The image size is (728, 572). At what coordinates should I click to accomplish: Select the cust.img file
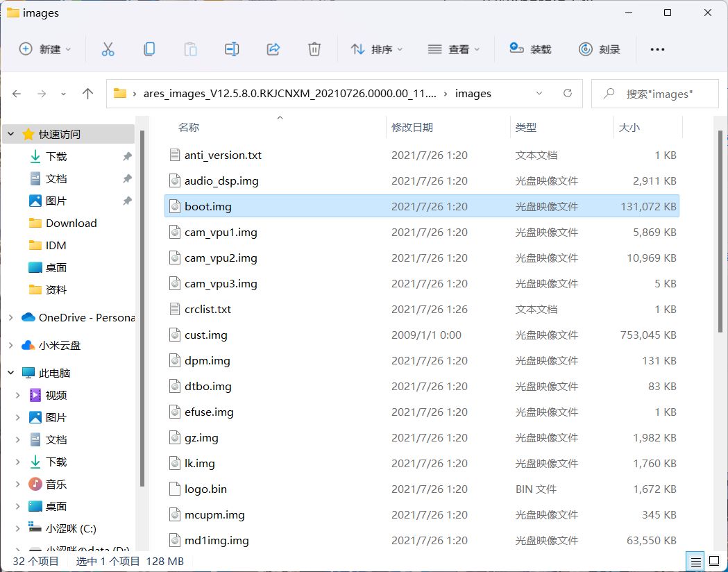coord(206,335)
